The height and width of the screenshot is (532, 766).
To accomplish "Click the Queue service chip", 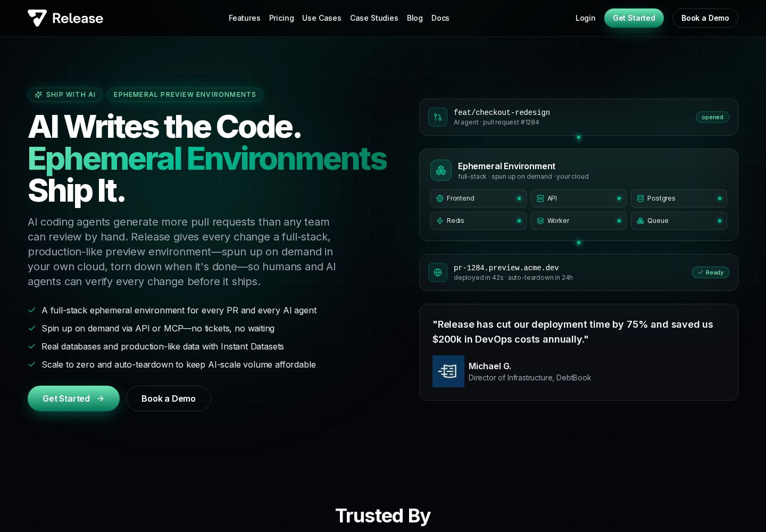I will click(x=679, y=221).
